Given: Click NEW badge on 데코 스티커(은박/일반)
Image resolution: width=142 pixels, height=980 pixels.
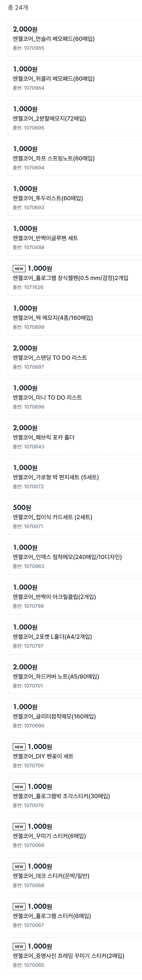Looking at the screenshot, I should click(19, 866).
